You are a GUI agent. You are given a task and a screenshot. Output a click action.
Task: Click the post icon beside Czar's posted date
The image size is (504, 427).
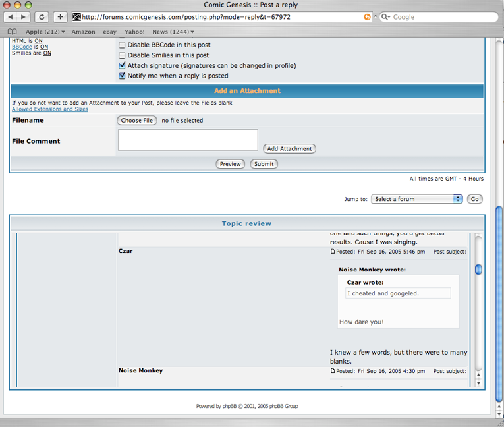tap(333, 252)
